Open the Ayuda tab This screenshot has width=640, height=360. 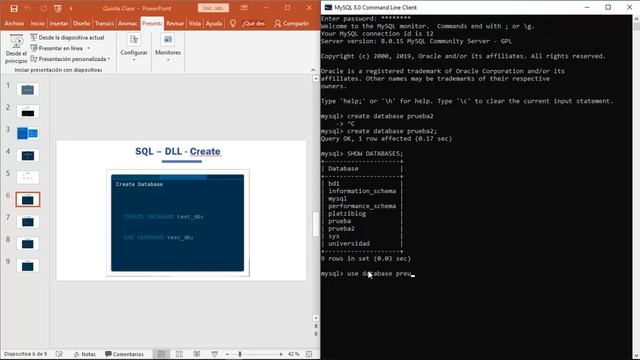tap(214, 24)
